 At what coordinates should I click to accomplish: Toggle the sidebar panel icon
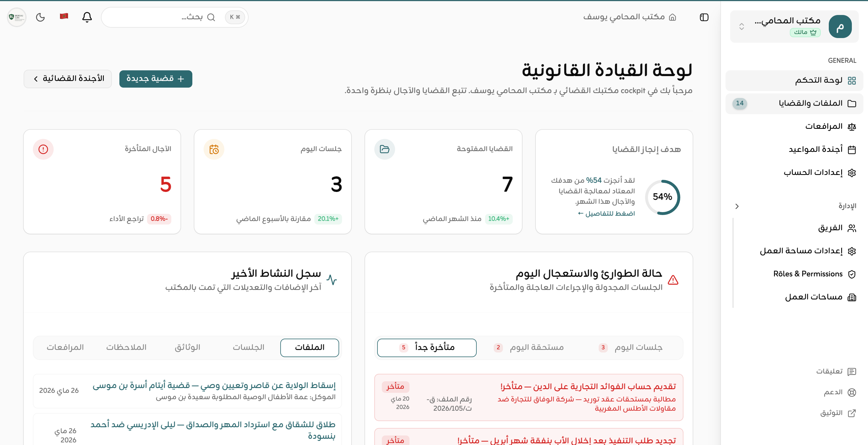click(704, 17)
